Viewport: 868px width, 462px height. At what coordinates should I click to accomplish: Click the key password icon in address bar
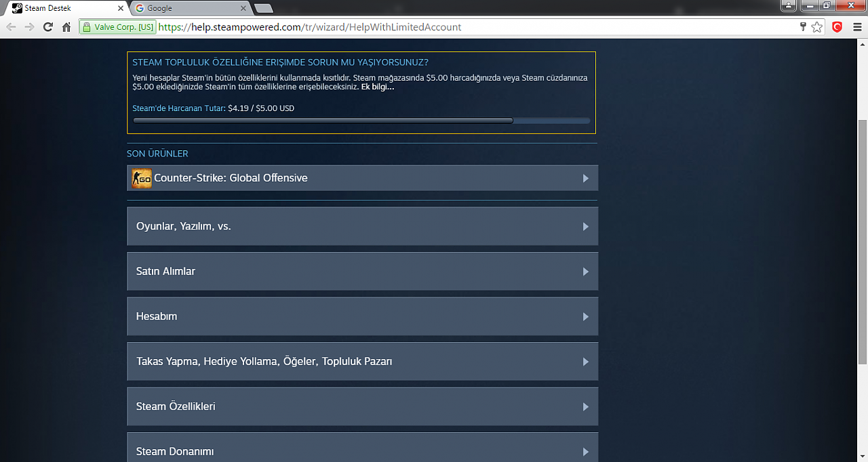[803, 27]
